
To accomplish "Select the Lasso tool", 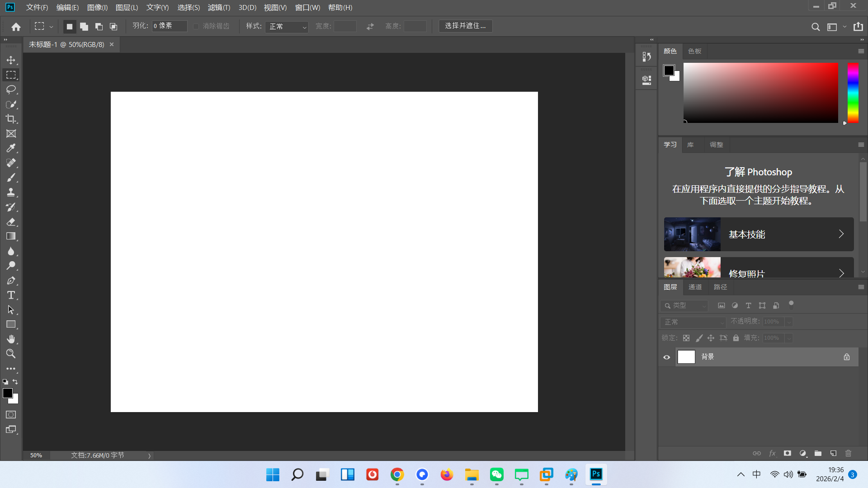I will pos(11,89).
